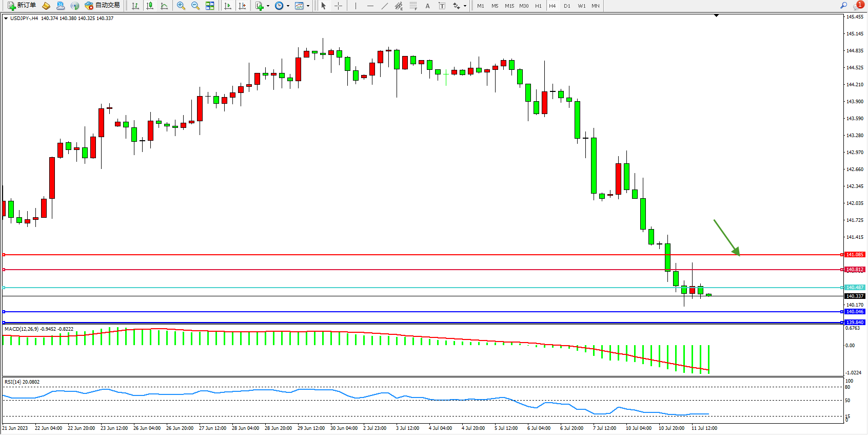Image resolution: width=868 pixels, height=435 pixels.
Task: Pick the vertical line drawing tool
Action: (356, 6)
